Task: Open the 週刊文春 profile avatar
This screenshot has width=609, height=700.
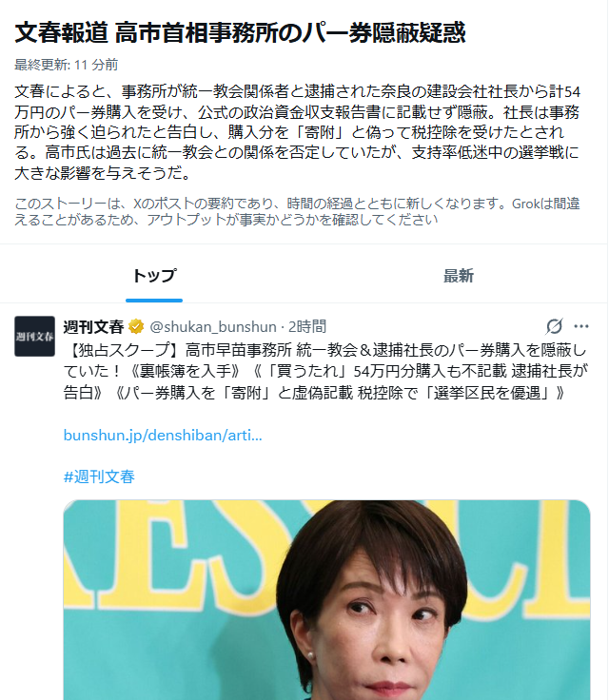Action: pos(35,336)
